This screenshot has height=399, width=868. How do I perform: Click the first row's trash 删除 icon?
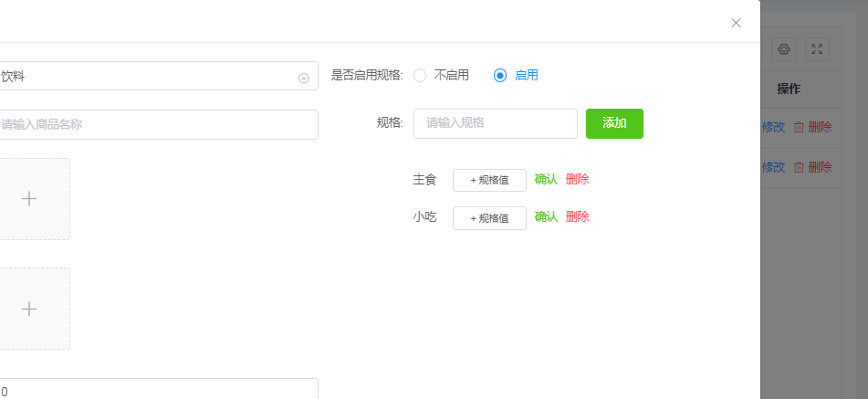tap(799, 127)
